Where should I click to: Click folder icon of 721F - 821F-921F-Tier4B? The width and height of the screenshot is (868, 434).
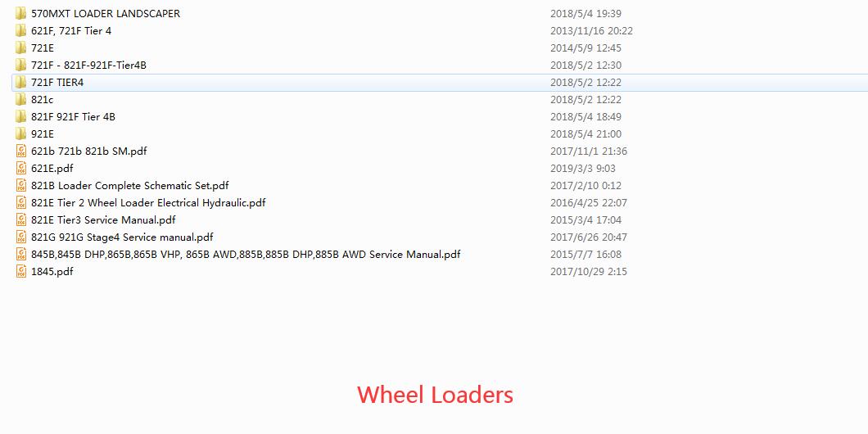21,65
